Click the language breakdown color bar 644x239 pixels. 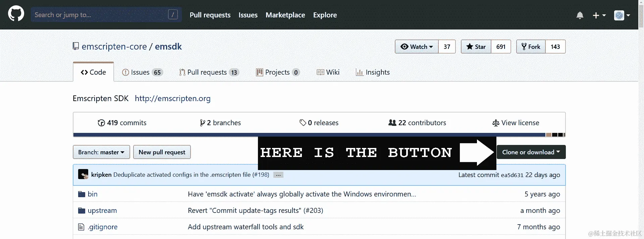[319, 135]
